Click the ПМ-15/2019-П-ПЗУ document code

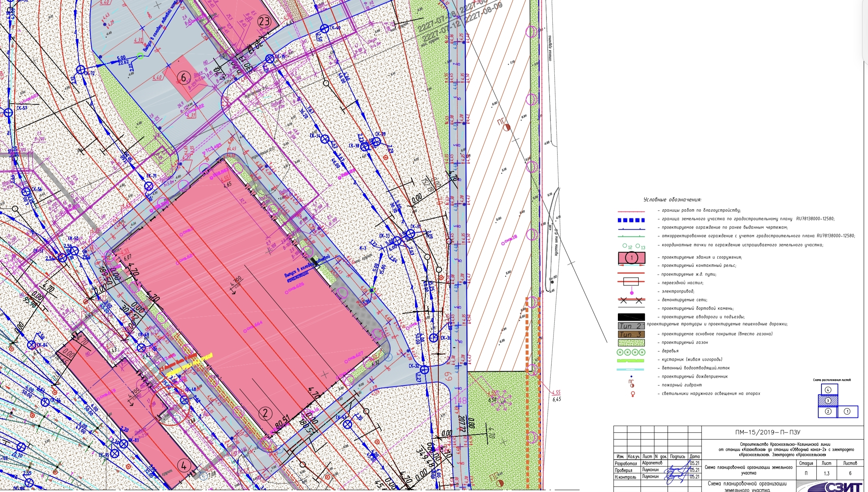[x=767, y=432]
